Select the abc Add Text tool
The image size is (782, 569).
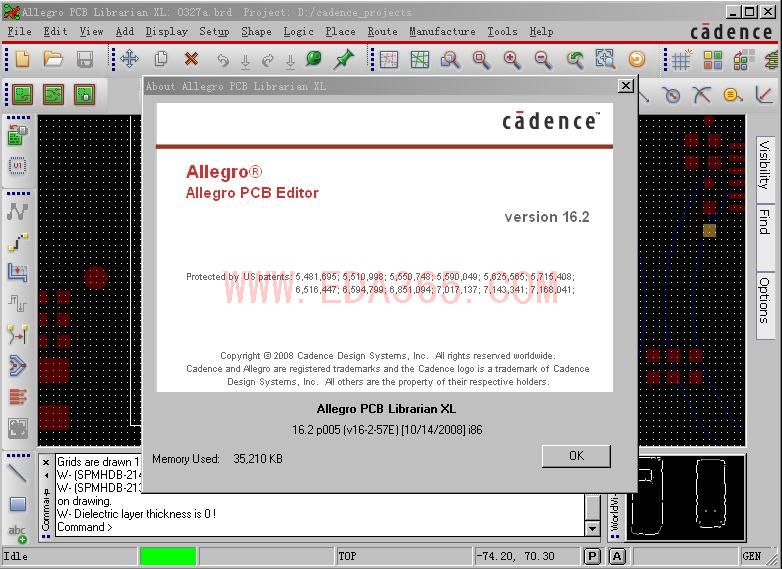pos(18,534)
